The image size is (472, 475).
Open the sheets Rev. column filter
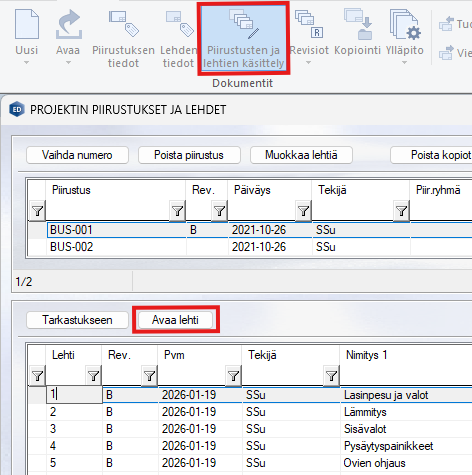[149, 376]
